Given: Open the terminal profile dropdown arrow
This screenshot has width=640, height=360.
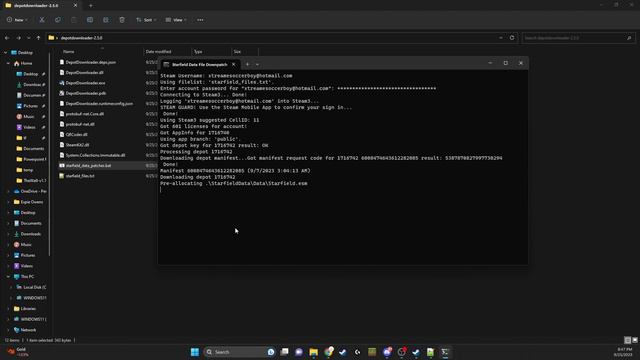Looking at the screenshot, I should click(257, 64).
